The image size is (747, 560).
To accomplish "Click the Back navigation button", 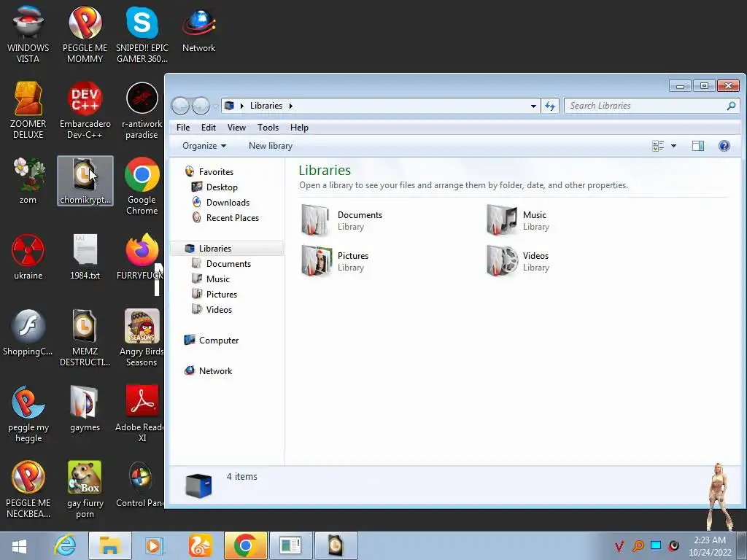I will (x=181, y=106).
